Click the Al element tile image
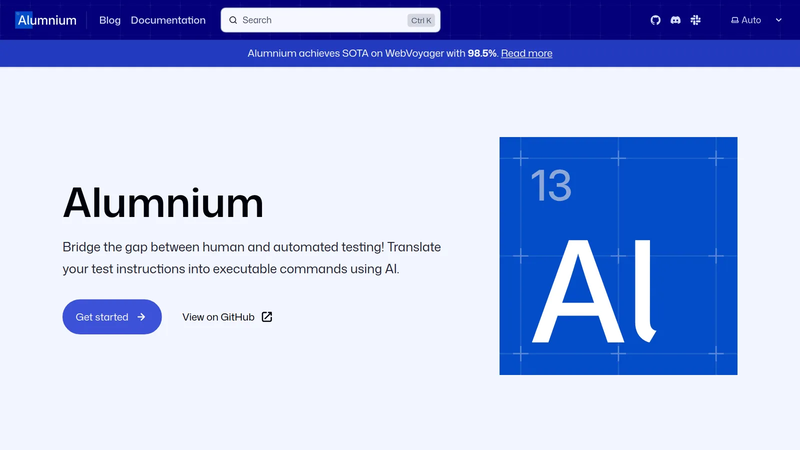 coord(618,256)
